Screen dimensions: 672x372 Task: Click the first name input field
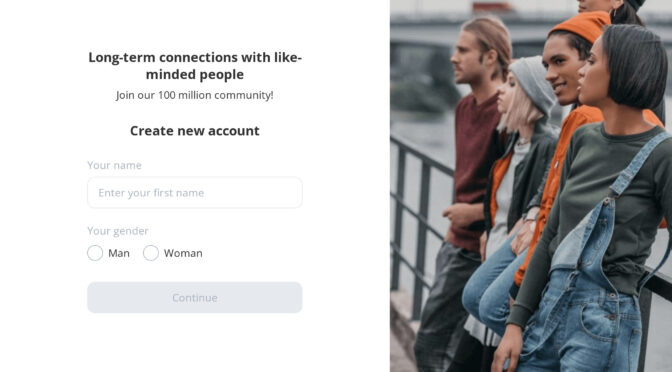tap(195, 193)
